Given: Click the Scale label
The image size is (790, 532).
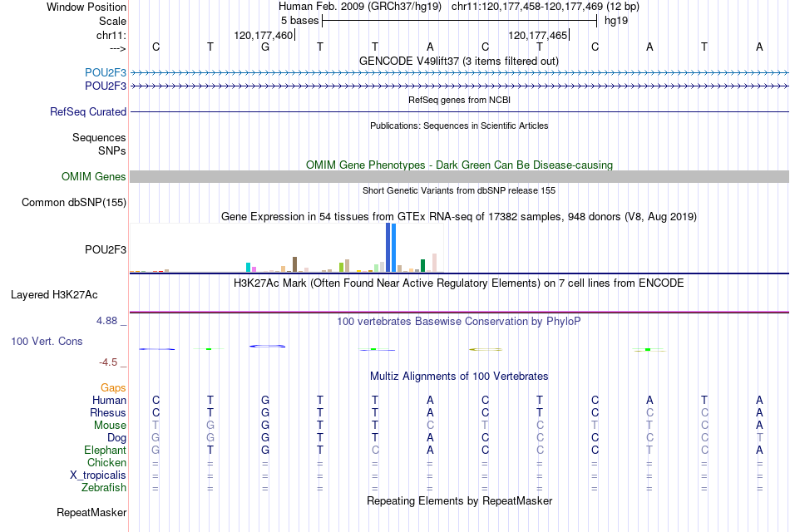Looking at the screenshot, I should click(112, 21).
